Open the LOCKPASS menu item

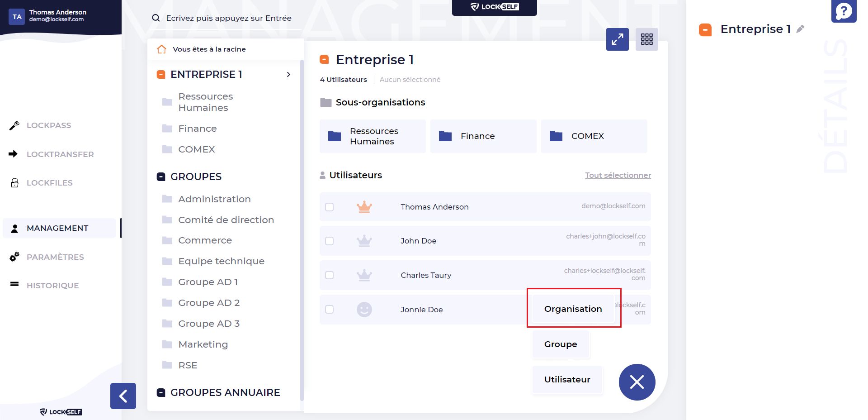click(49, 125)
